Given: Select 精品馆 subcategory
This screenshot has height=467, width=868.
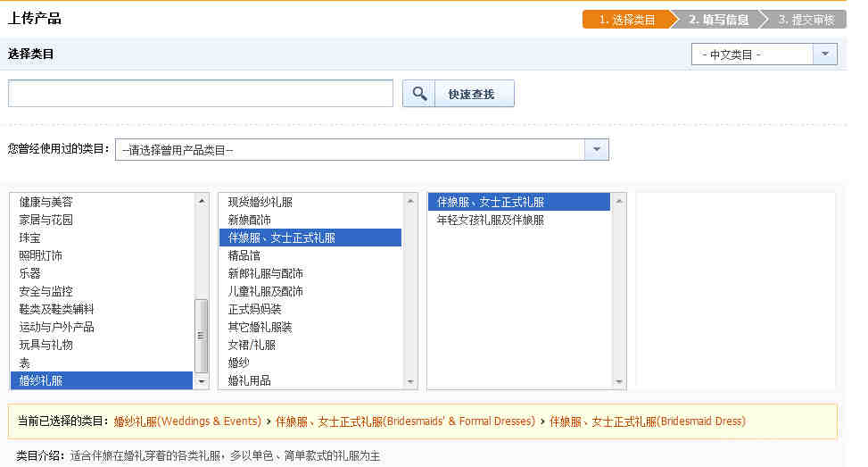Looking at the screenshot, I should coord(310,255).
